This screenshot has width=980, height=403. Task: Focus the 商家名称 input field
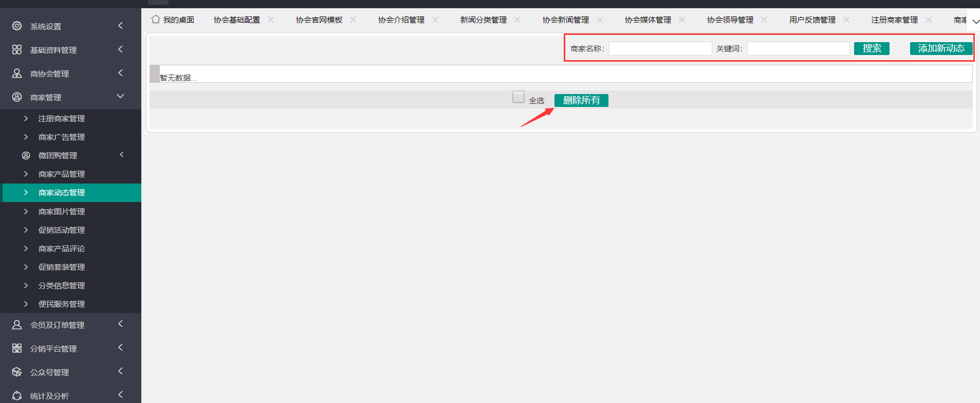click(x=660, y=49)
